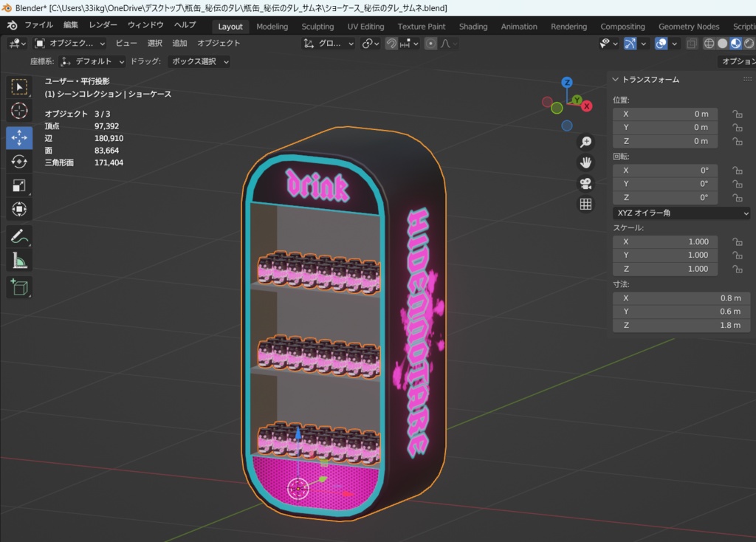The width and height of the screenshot is (756, 542).
Task: Open the ファイル menu
Action: pos(38,25)
